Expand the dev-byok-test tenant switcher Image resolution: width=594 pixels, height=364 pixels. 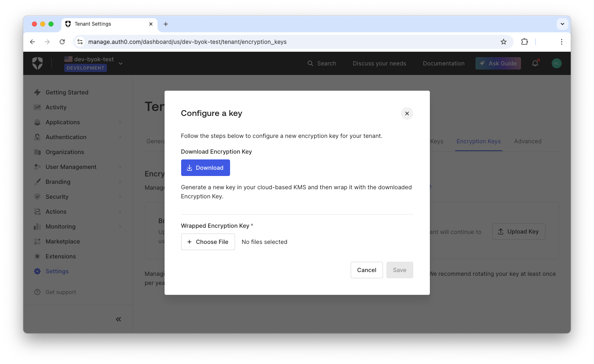pos(121,63)
